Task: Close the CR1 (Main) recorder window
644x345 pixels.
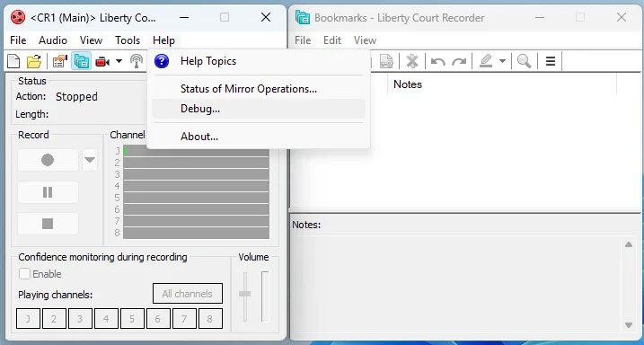Action: coord(266,17)
